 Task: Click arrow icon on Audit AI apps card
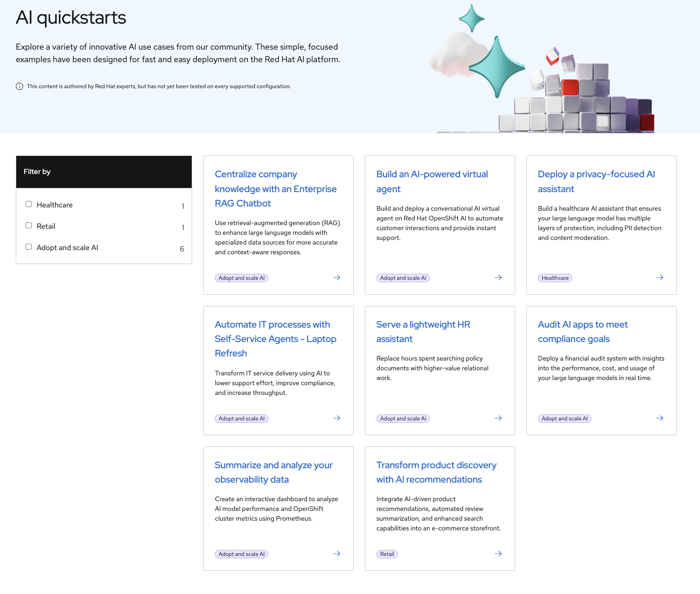(660, 418)
